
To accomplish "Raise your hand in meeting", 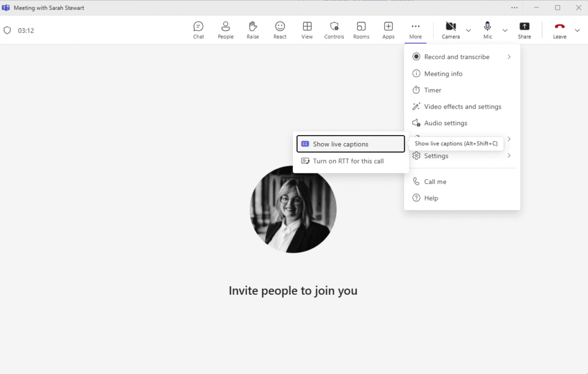I will (253, 30).
